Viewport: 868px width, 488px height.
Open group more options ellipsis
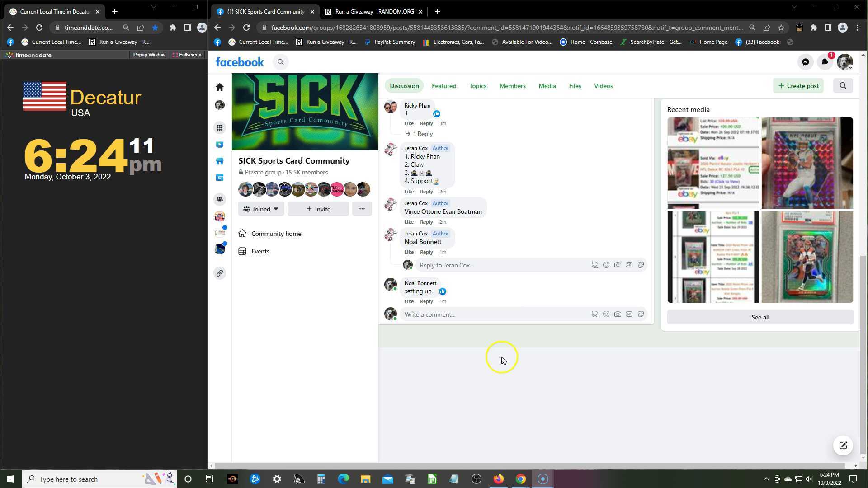pos(362,209)
